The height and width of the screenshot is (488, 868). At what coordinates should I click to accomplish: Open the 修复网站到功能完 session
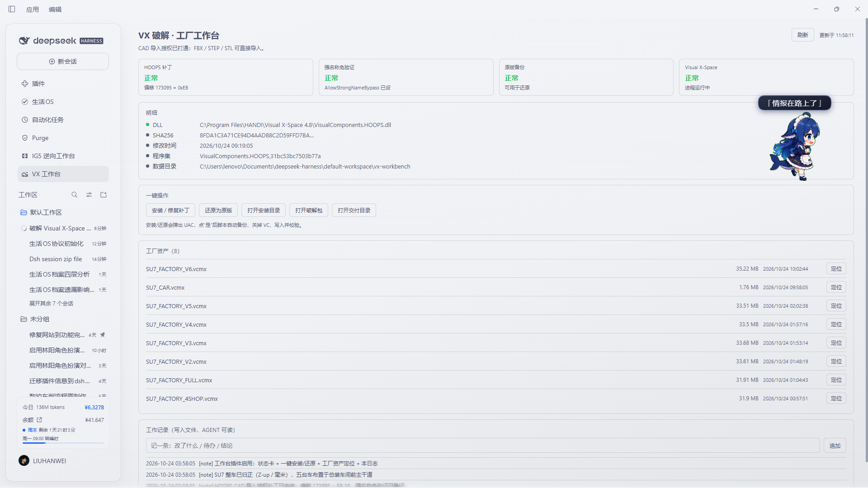[x=63, y=335]
